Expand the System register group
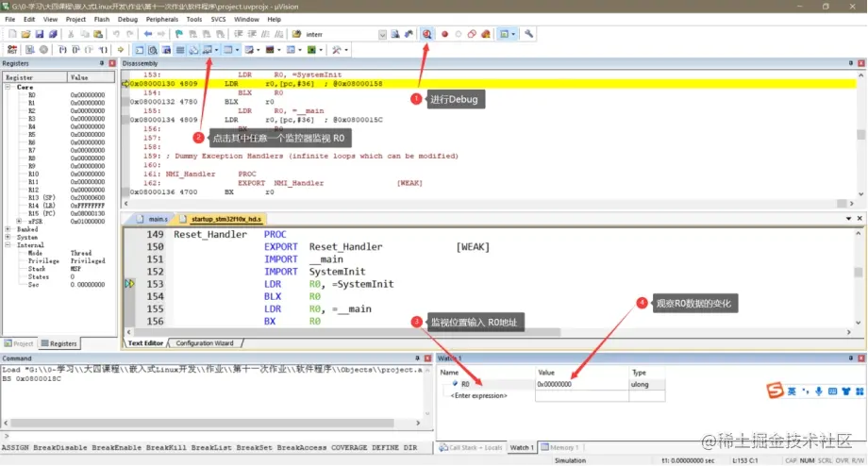The image size is (868, 466). pos(8,237)
